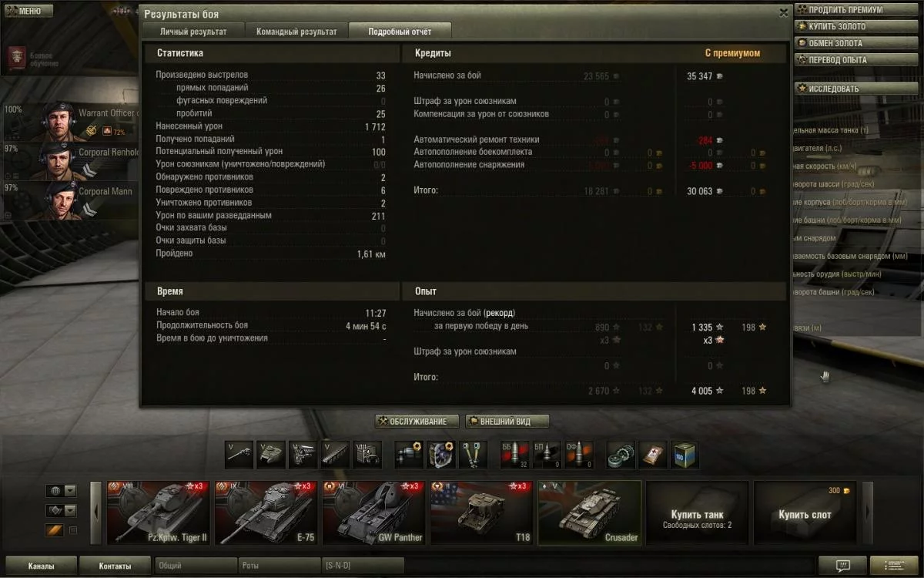Open the [S-N-D] clan chat tab
This screenshot has height=578, width=924.
click(x=363, y=566)
